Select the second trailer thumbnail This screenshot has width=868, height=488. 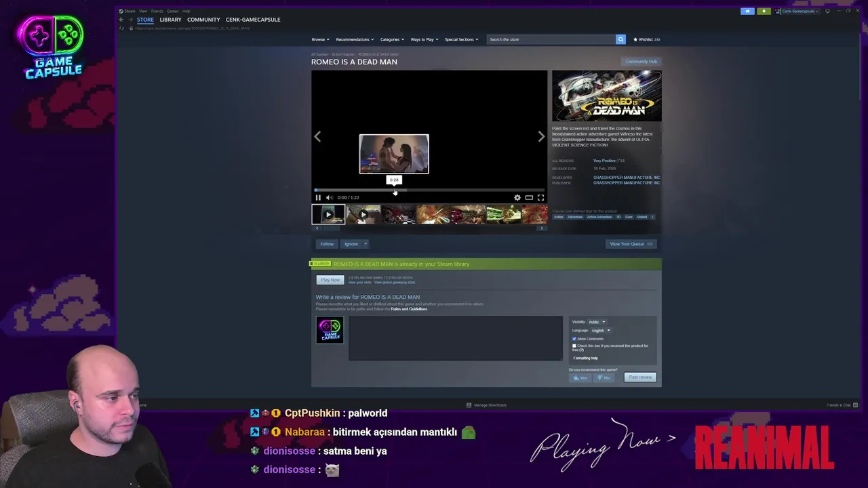[363, 215]
